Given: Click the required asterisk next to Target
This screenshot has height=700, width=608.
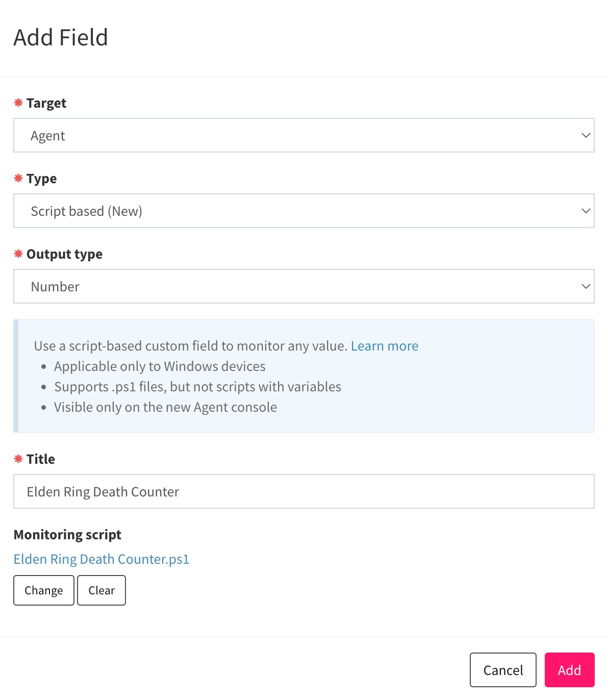Looking at the screenshot, I should 18,103.
